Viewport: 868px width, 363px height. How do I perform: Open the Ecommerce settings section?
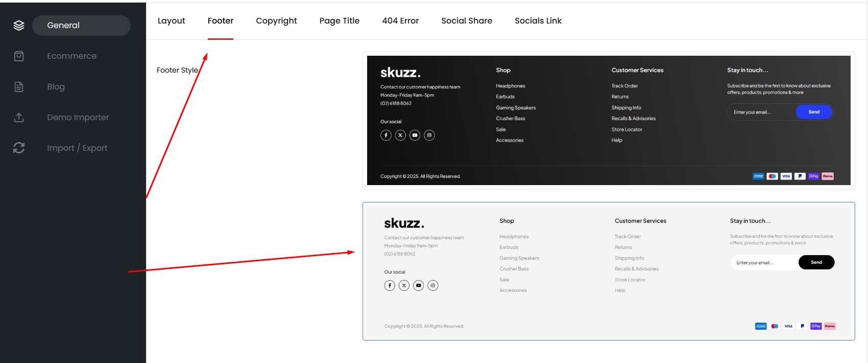pos(71,56)
